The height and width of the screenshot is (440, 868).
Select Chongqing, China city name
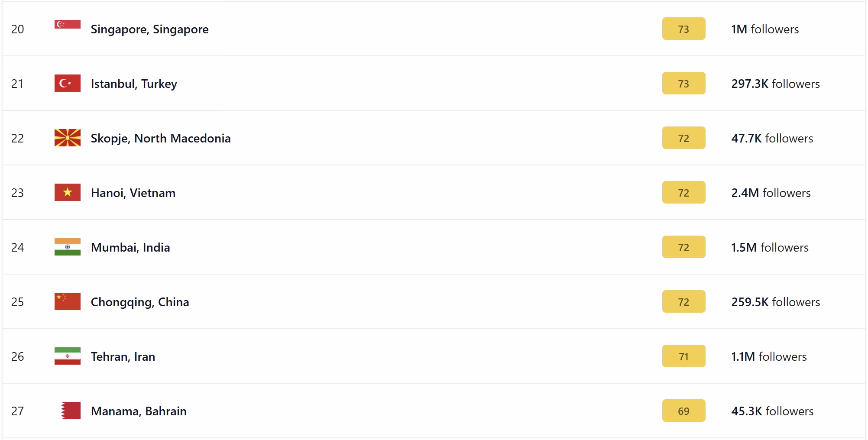tap(140, 302)
